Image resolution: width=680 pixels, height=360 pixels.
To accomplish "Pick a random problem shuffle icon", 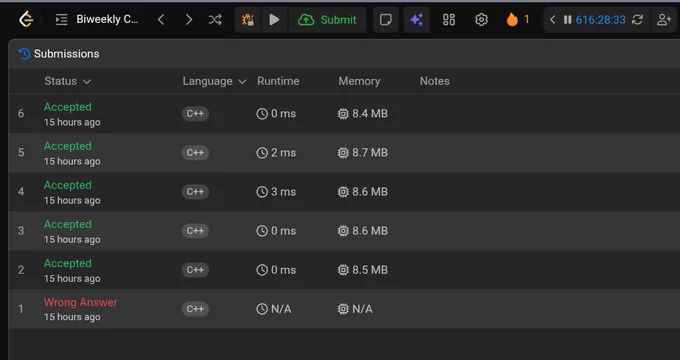I will [x=215, y=20].
